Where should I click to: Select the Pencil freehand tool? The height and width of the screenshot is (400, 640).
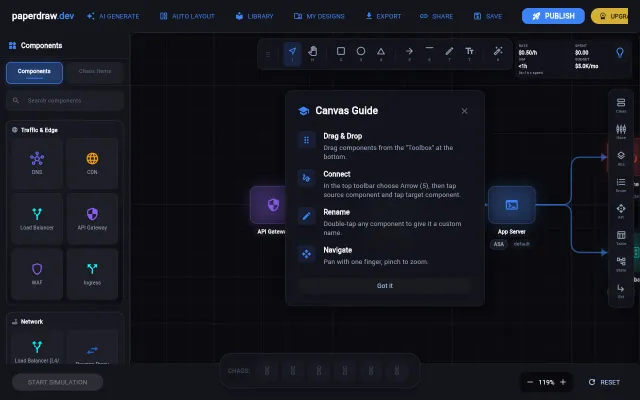click(449, 54)
